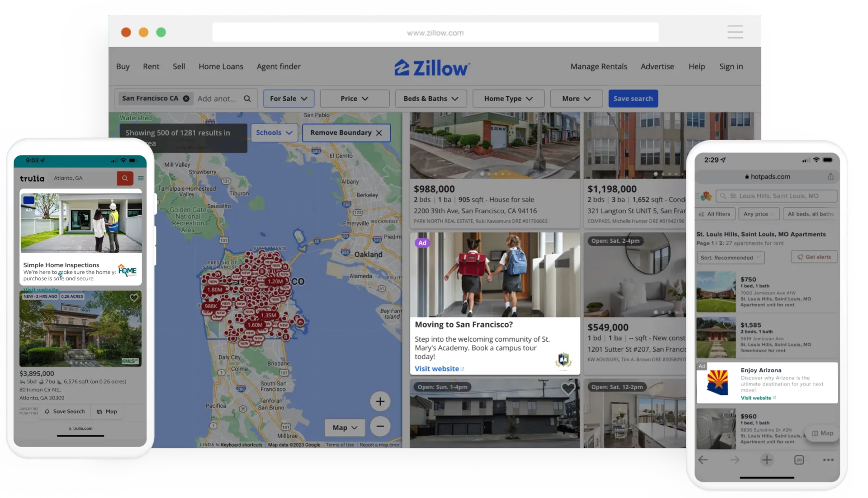The height and width of the screenshot is (498, 868).
Task: Open the Home Loans menu
Action: click(221, 66)
